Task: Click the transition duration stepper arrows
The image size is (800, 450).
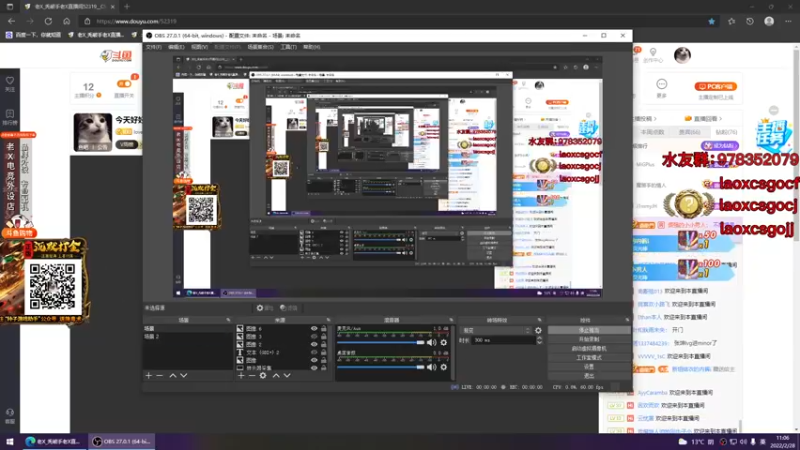Action: 539,340
